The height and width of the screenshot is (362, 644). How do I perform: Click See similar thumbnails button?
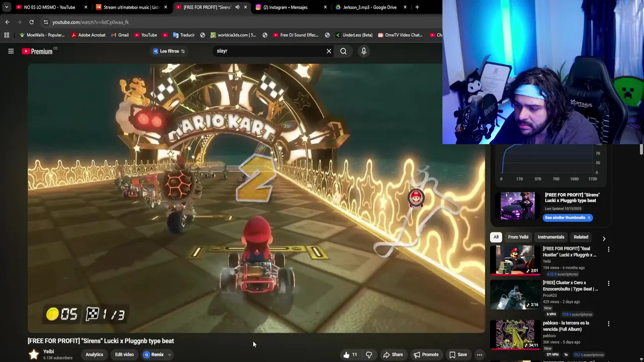tap(568, 218)
